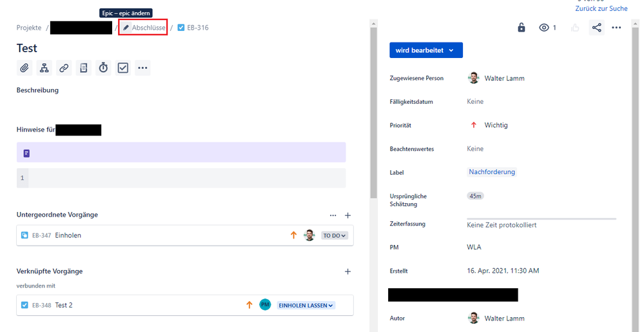Click the stopwatch time tracking icon
The width and height of the screenshot is (644, 332).
(103, 68)
